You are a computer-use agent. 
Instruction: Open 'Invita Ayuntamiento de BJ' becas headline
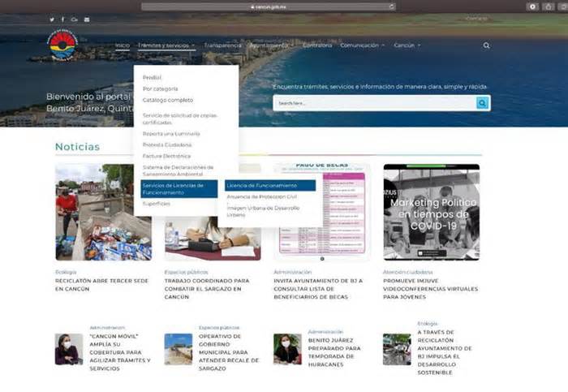(318, 289)
